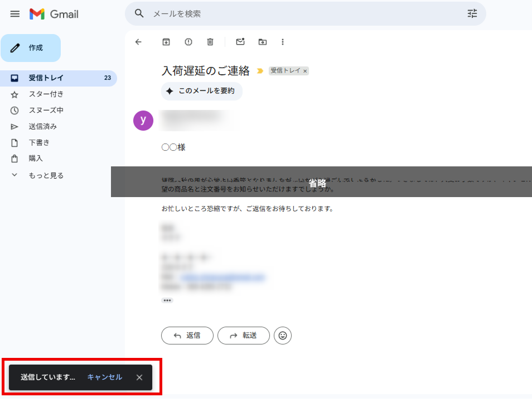Report spam with the exclamation icon
Screen dimensions: 532x402
tap(188, 42)
